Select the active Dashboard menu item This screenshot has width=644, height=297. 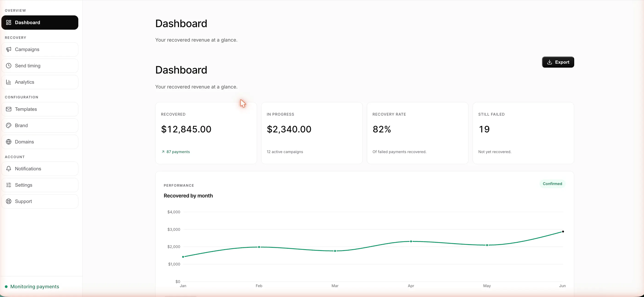click(x=40, y=23)
